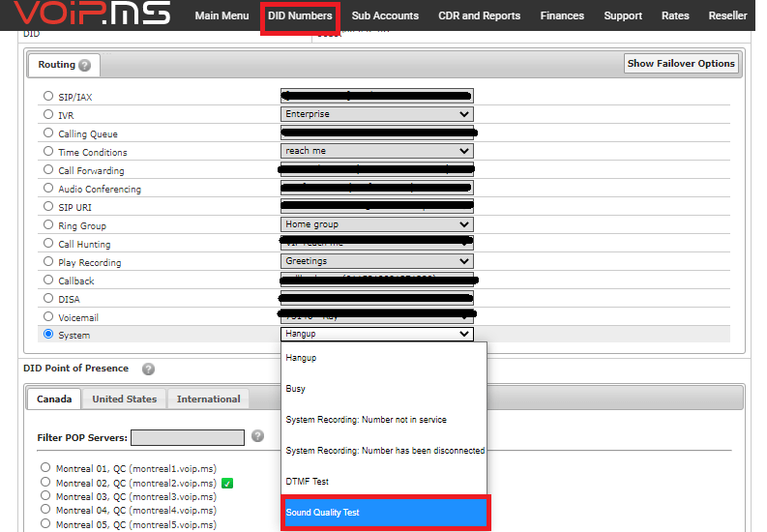767x532 pixels.
Task: Open DID Point of Presence help icon
Action: [148, 369]
